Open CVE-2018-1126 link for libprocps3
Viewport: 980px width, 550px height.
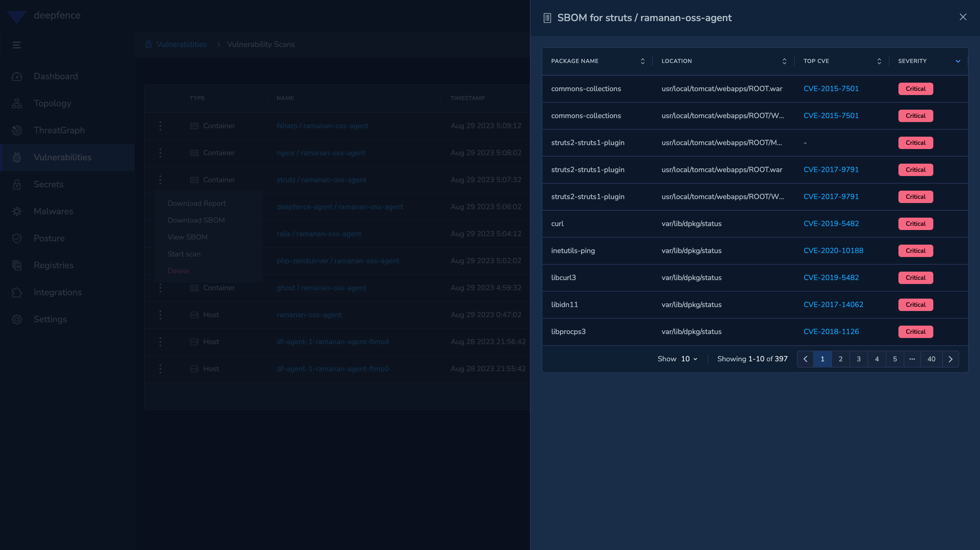click(831, 331)
